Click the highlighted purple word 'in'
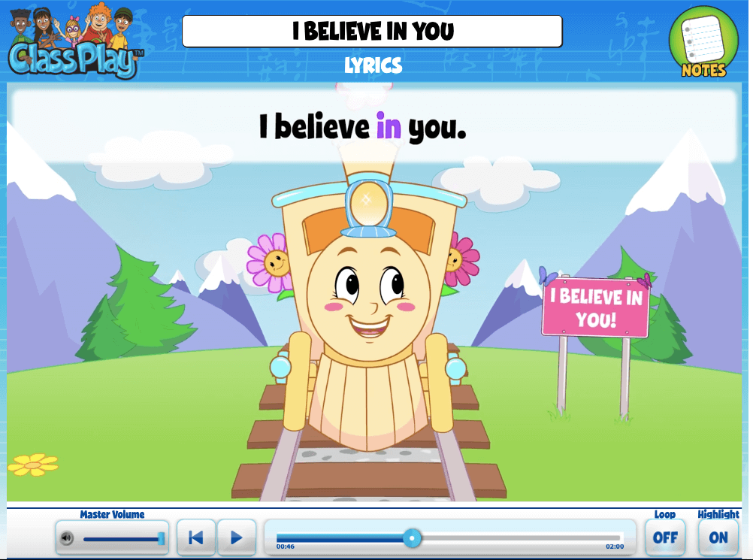Viewport: 753px width, 560px height. click(x=389, y=126)
